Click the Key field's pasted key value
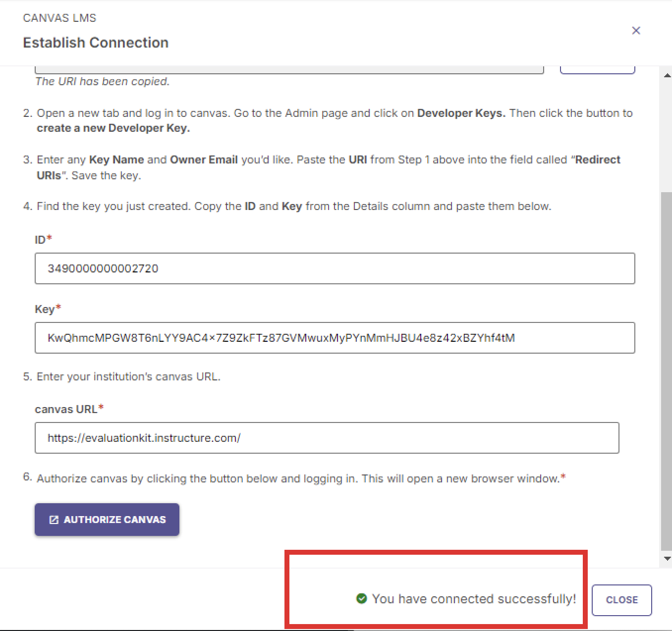672x631 pixels. click(281, 338)
